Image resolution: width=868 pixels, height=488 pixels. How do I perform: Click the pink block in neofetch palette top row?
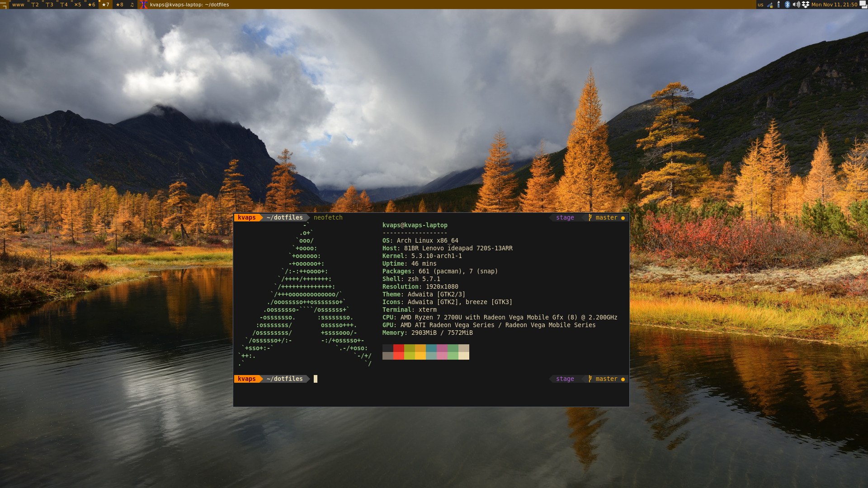click(442, 348)
